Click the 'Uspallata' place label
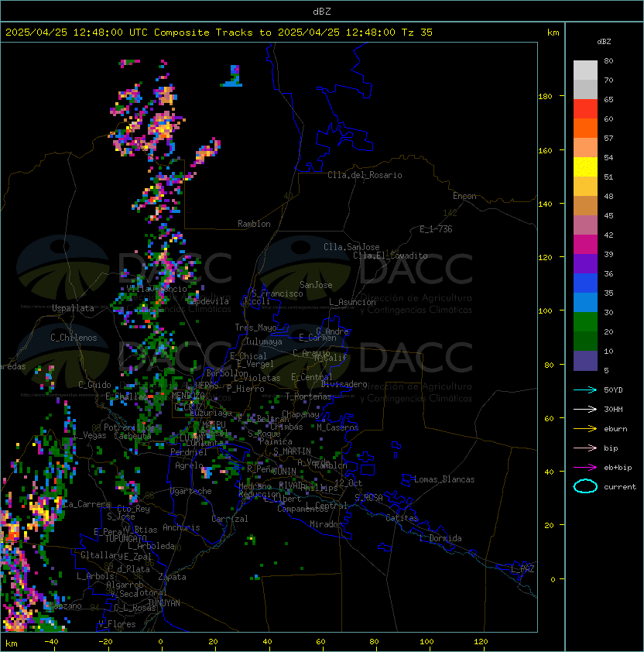Image resolution: width=644 pixels, height=652 pixels. tap(73, 308)
